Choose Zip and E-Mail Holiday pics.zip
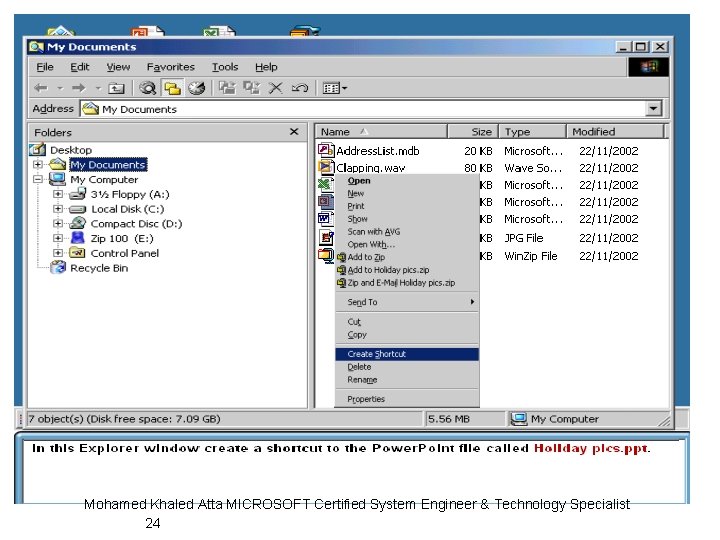This screenshot has width=720, height=540. [407, 283]
